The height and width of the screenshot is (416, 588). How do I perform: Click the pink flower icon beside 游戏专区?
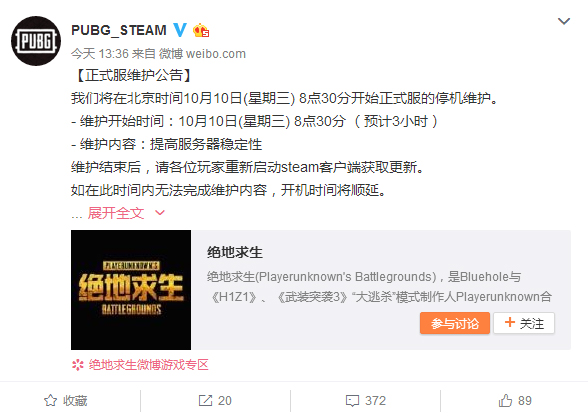(x=78, y=365)
